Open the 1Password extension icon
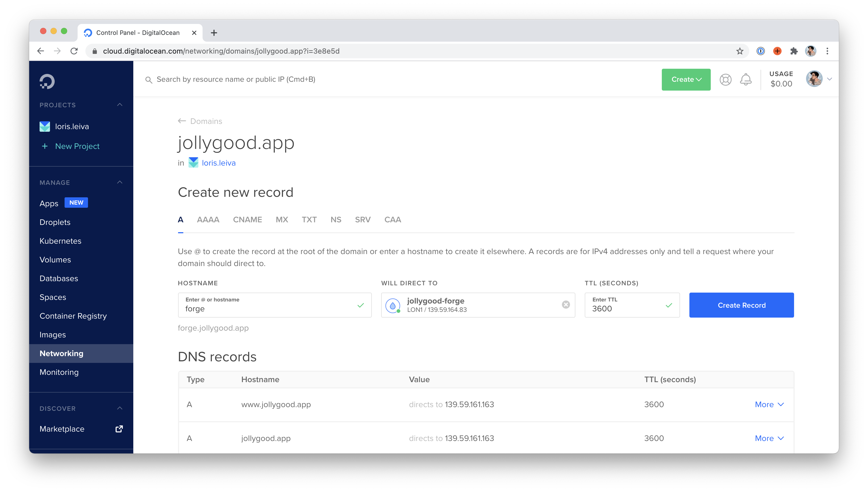This screenshot has width=868, height=492. point(760,51)
